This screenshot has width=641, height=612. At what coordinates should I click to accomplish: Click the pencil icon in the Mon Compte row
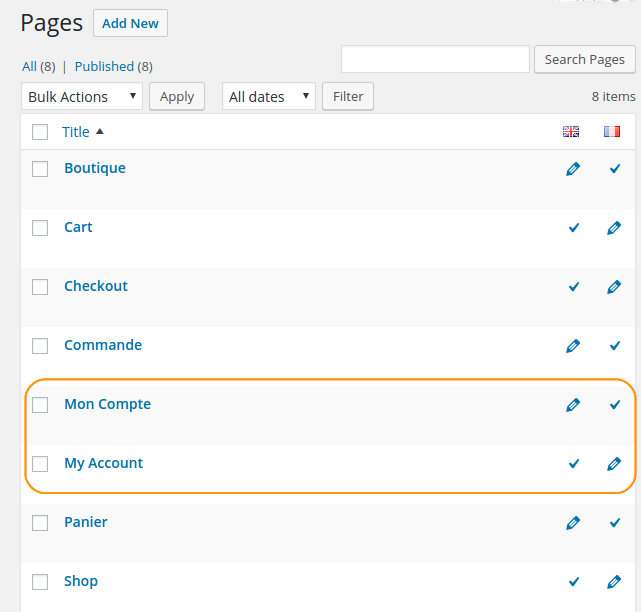click(573, 405)
